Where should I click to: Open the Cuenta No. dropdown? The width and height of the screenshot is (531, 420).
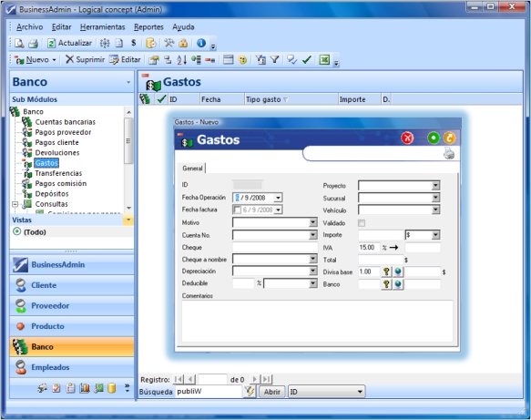click(313, 235)
